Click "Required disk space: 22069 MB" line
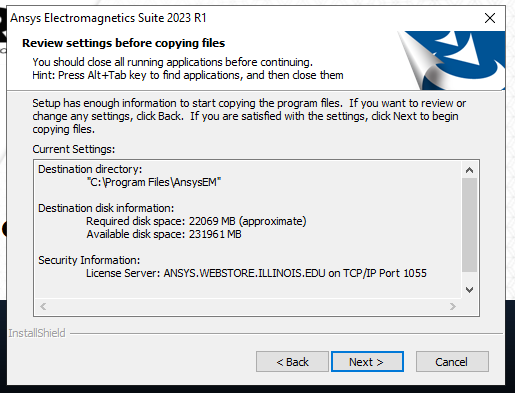 (196, 221)
